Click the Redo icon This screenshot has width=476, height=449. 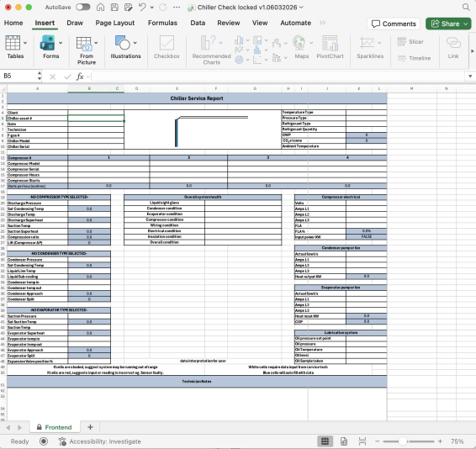click(x=163, y=8)
